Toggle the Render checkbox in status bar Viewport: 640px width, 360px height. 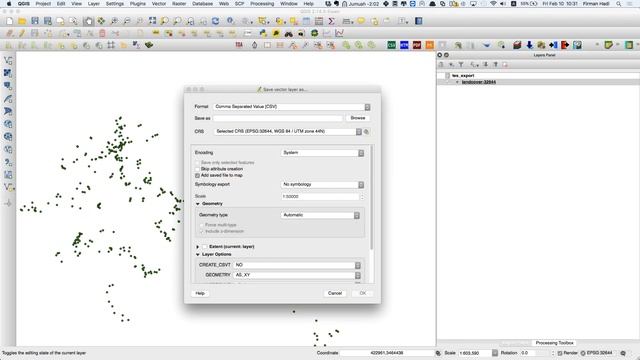tap(560, 353)
